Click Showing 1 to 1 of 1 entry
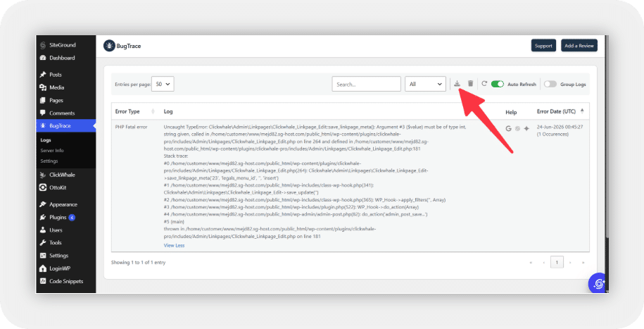This screenshot has width=644, height=329. point(138,262)
